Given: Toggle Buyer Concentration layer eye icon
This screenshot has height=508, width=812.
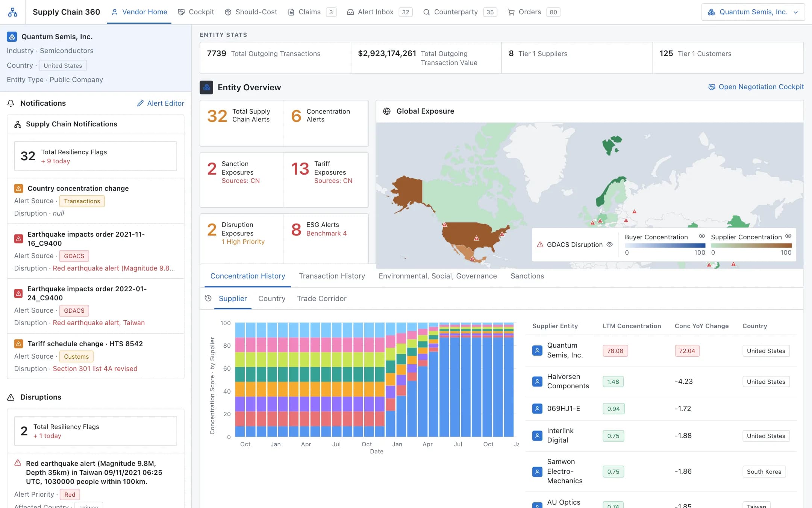Looking at the screenshot, I should (701, 236).
